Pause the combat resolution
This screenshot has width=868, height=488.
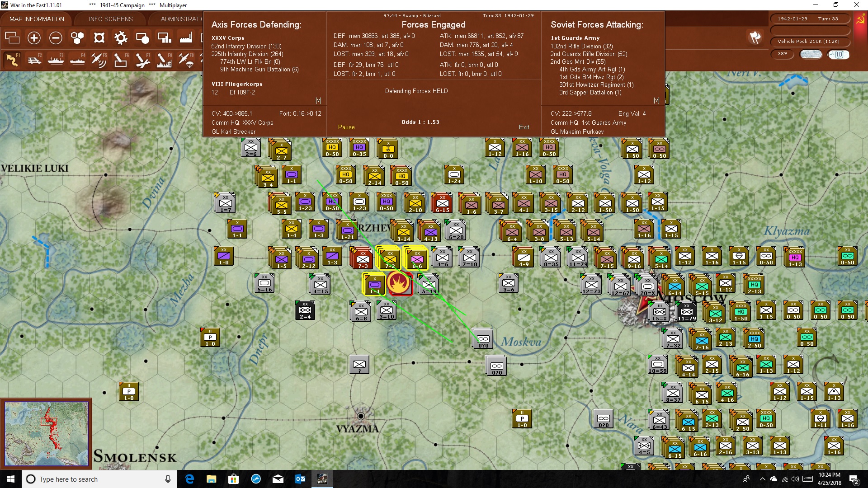pyautogui.click(x=346, y=127)
